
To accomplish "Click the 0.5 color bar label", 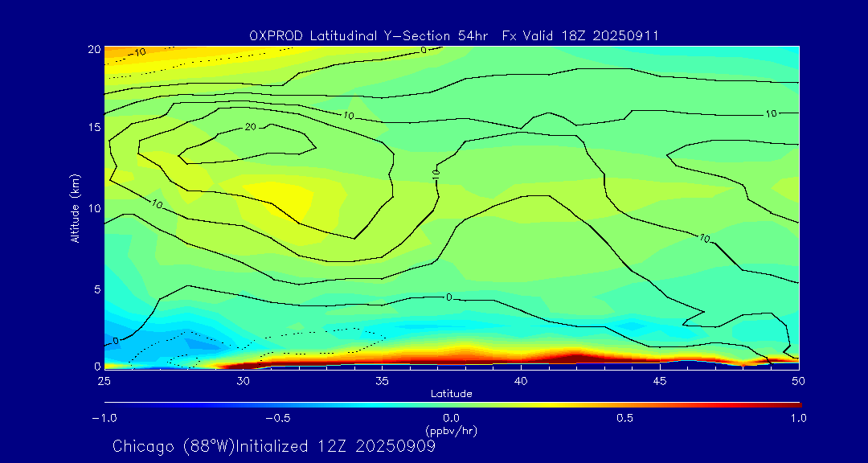I will (x=624, y=418).
